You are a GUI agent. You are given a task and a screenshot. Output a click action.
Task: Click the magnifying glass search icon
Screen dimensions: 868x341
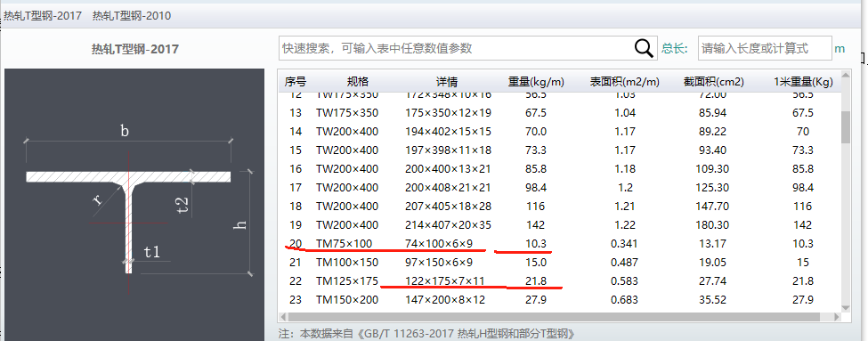tap(644, 48)
